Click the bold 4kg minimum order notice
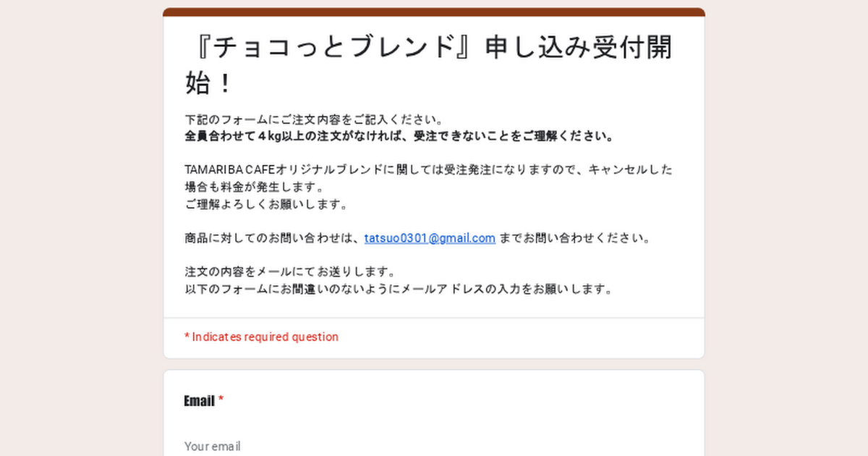This screenshot has height=456, width=868. click(399, 136)
